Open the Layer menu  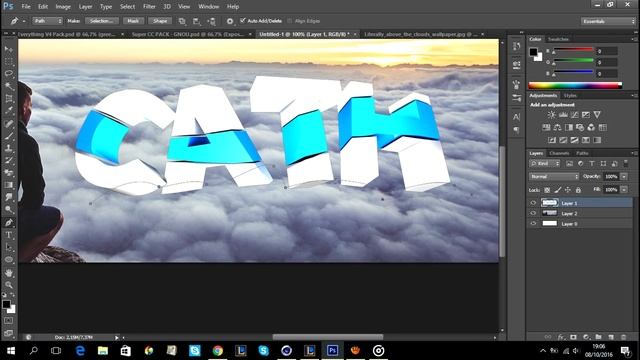tap(85, 7)
